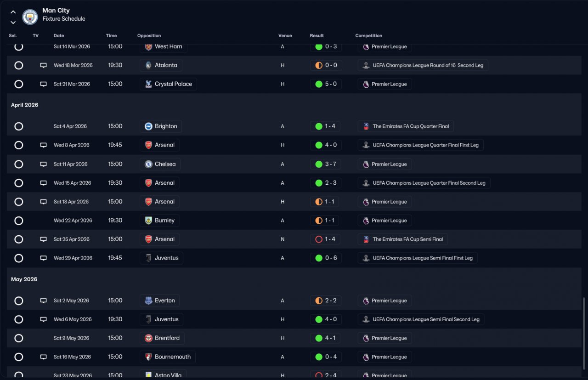
Task: Click the date Wed 22 Apr 2026
Action: pyautogui.click(x=73, y=221)
